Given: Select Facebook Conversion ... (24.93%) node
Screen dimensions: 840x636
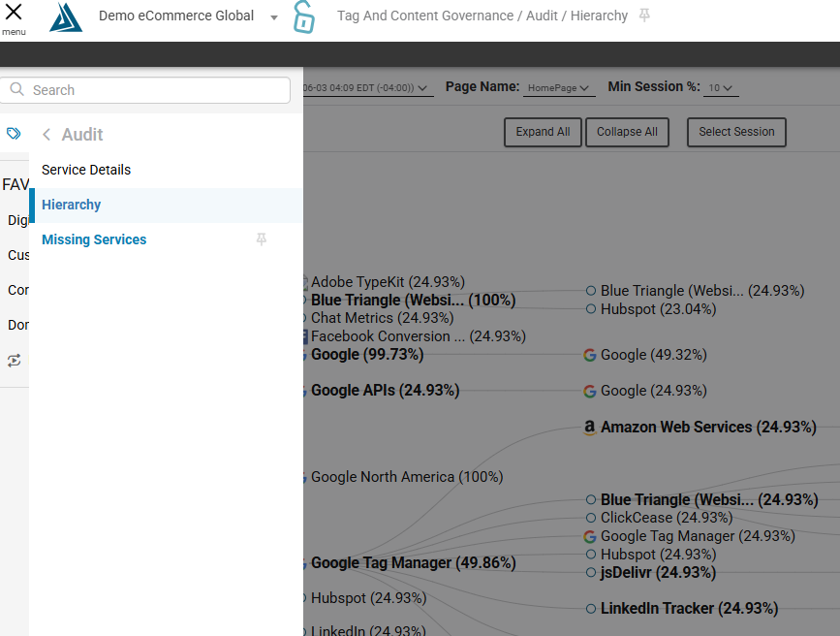Looking at the screenshot, I should pyautogui.click(x=419, y=336).
